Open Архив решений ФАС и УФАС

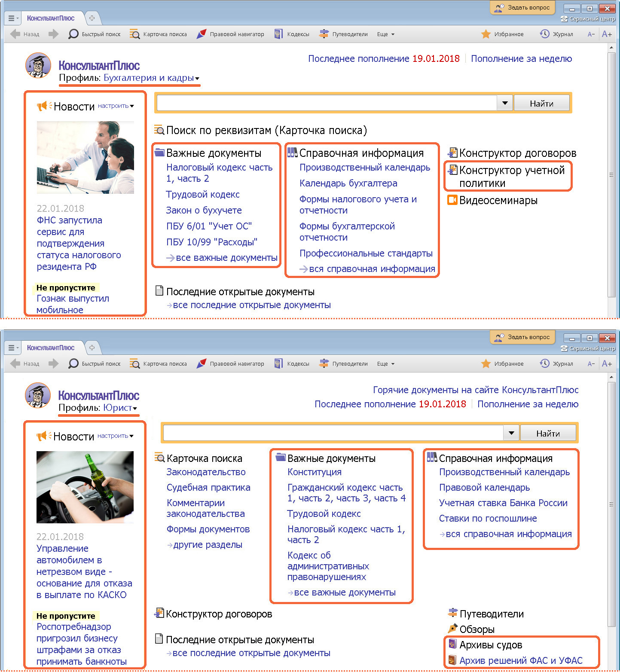pos(515,660)
